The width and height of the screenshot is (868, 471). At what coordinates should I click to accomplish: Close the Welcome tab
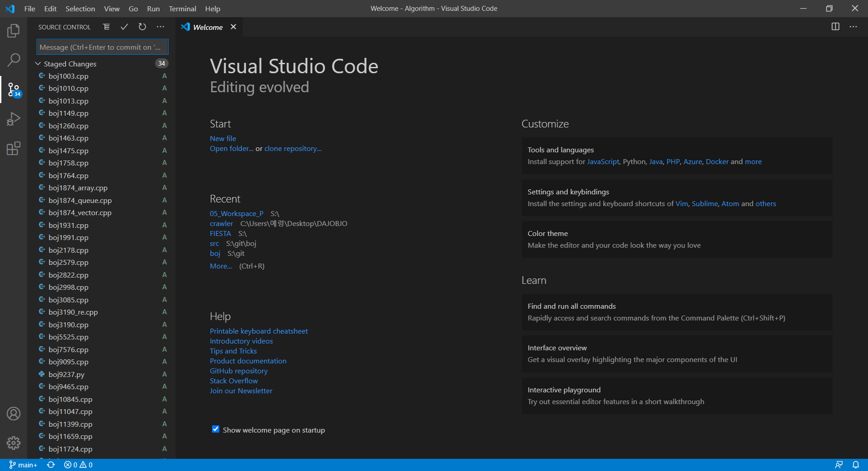click(x=233, y=27)
